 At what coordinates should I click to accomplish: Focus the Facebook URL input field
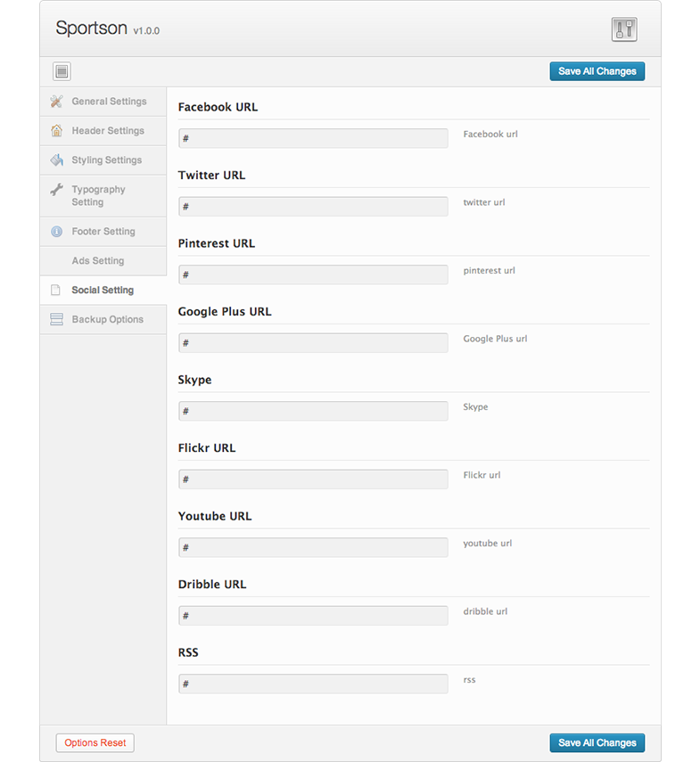click(x=313, y=138)
